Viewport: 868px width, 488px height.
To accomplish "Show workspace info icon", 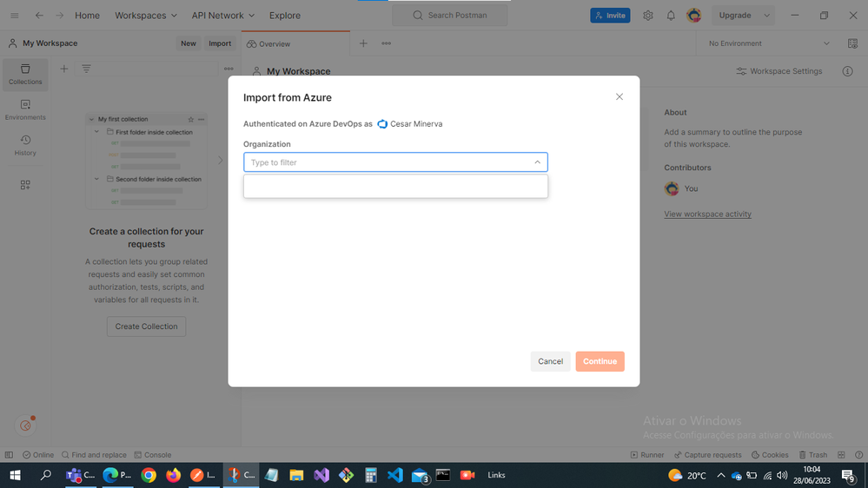I will pos(847,71).
